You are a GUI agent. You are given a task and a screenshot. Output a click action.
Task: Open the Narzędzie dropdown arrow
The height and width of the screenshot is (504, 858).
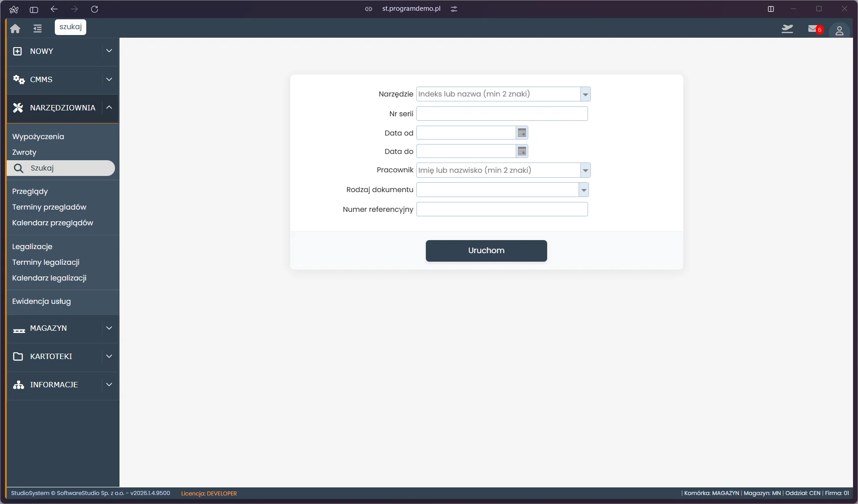585,95
